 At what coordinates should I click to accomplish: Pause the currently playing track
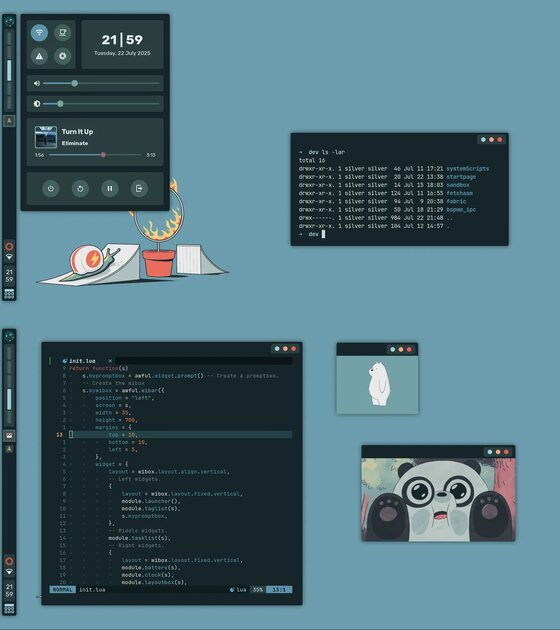[x=110, y=188]
